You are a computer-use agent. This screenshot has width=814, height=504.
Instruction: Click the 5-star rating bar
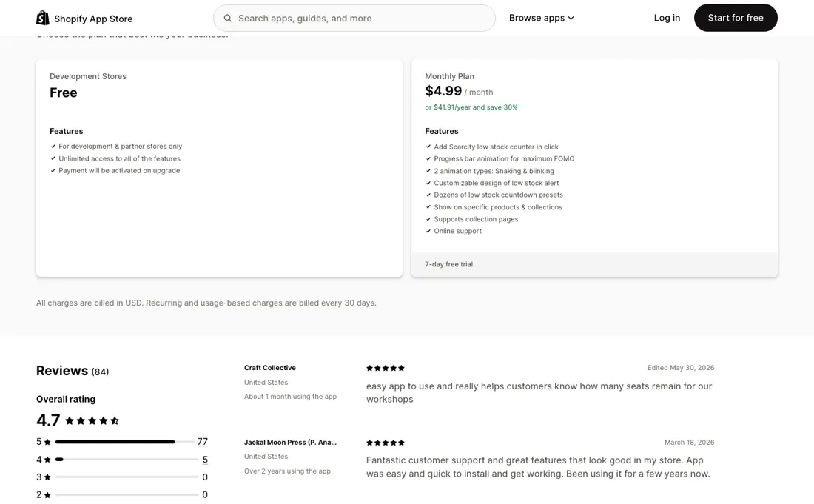(x=127, y=442)
